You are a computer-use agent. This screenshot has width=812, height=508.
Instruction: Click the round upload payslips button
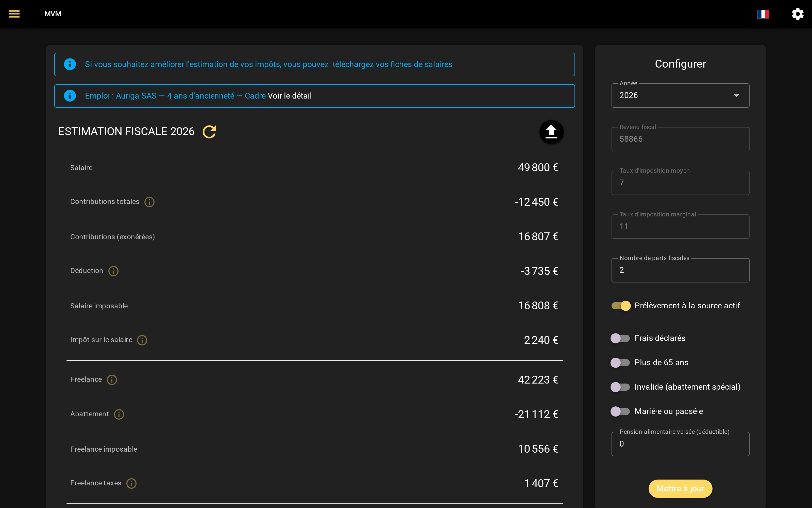(551, 132)
